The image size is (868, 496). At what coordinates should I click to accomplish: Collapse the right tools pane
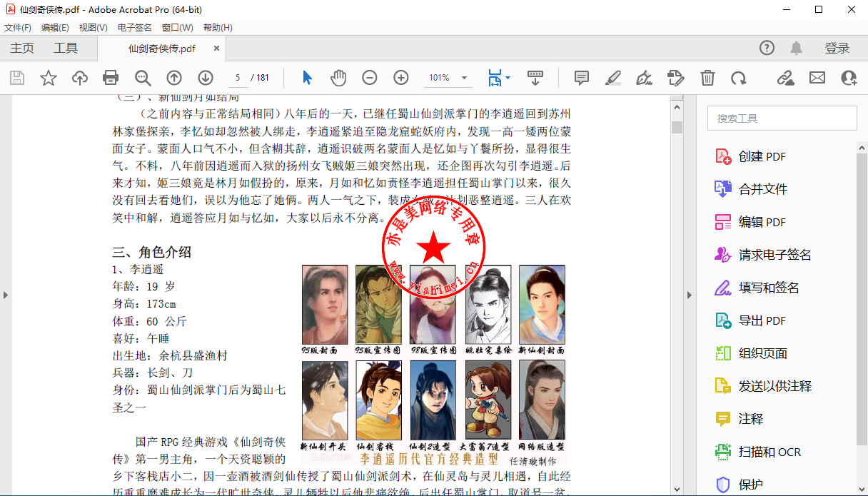(x=690, y=295)
